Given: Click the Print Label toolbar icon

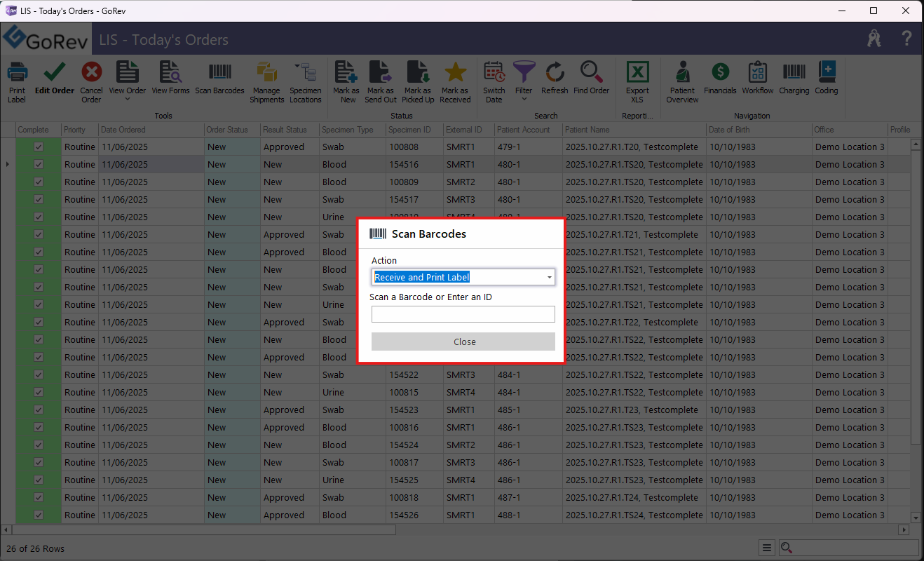Looking at the screenshot, I should (17, 73).
